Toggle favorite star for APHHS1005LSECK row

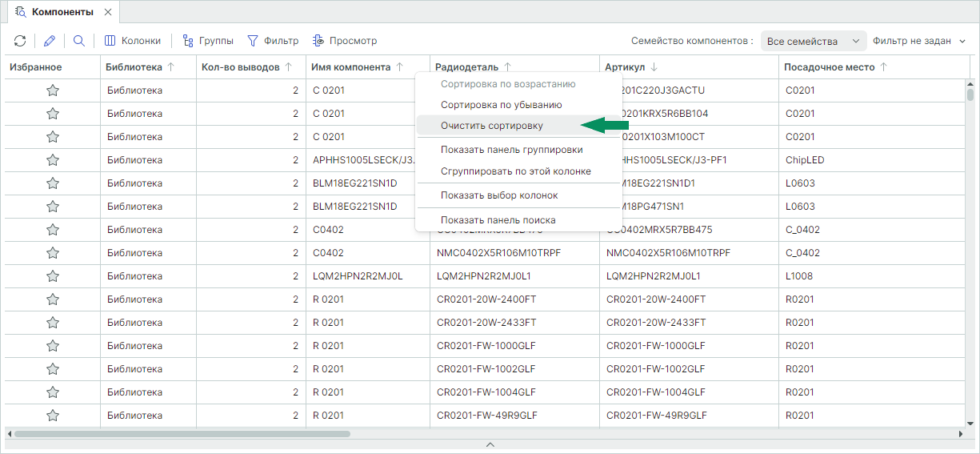[53, 160]
